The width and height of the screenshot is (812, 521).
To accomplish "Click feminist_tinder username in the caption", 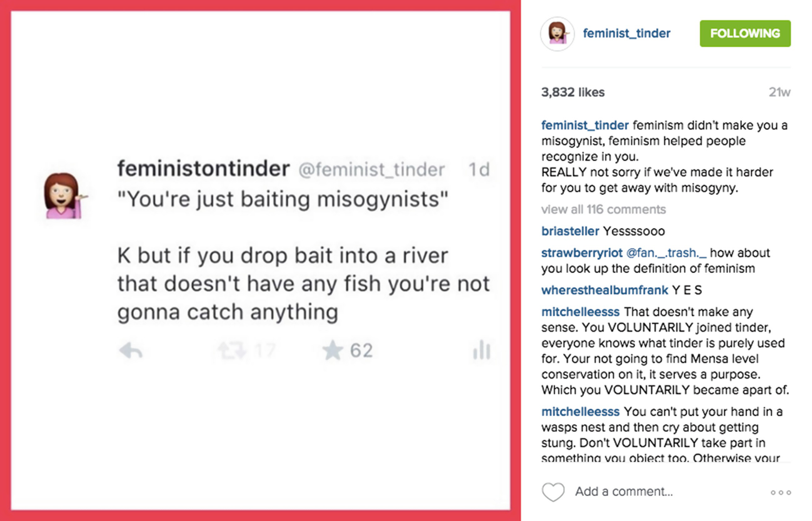I will click(584, 126).
